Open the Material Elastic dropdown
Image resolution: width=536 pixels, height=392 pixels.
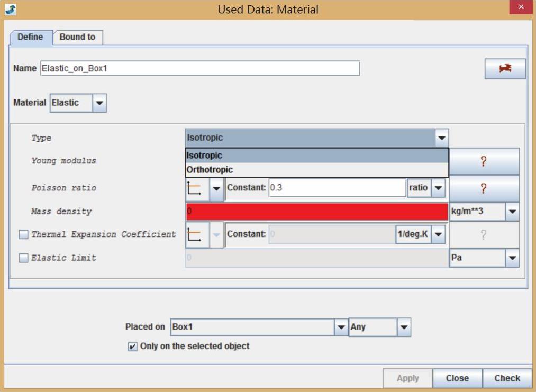[99, 103]
